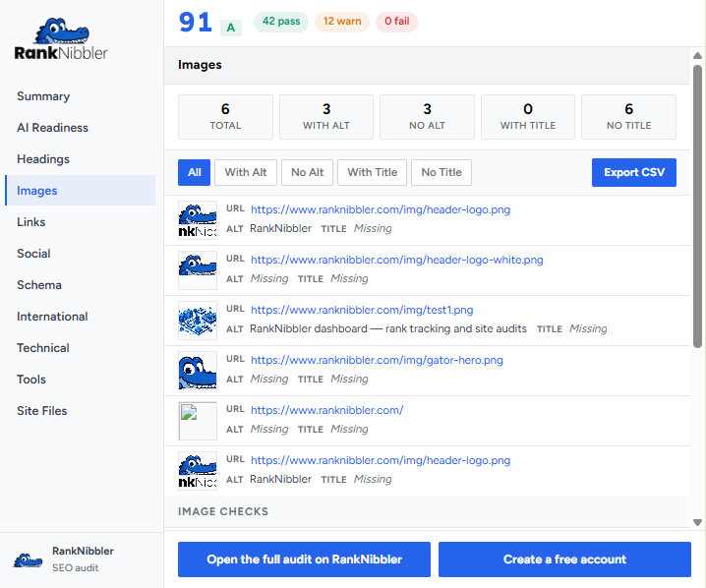Click the 0 With Title stat card

tap(528, 117)
